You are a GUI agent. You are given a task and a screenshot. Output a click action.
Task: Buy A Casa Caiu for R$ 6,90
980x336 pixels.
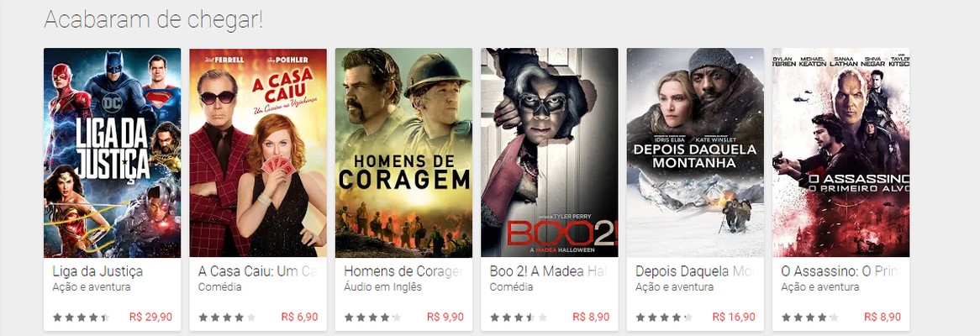coord(299,317)
